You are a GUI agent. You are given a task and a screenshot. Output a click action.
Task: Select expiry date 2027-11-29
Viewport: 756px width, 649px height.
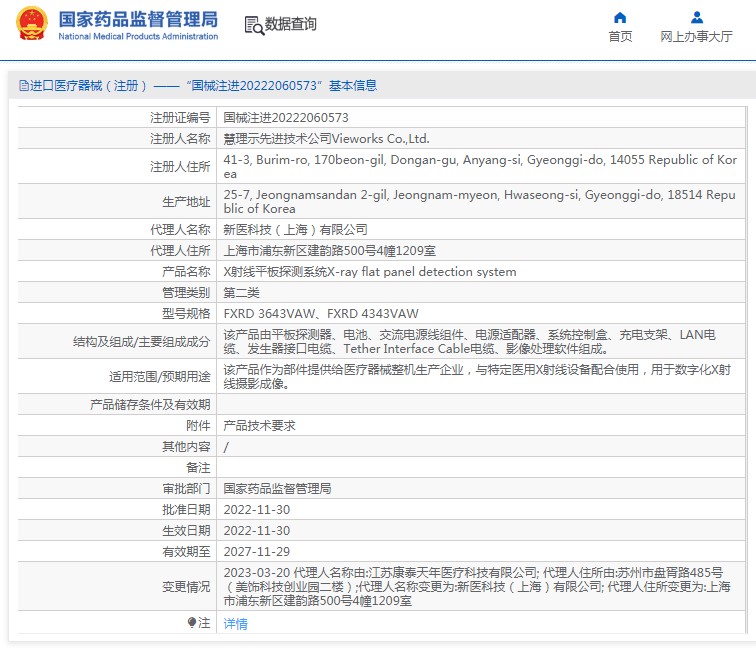(256, 552)
